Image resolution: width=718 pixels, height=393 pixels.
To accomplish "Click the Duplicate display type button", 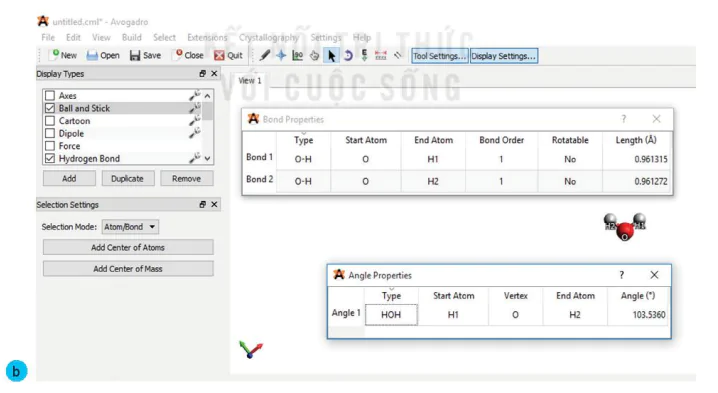I will point(128,179).
